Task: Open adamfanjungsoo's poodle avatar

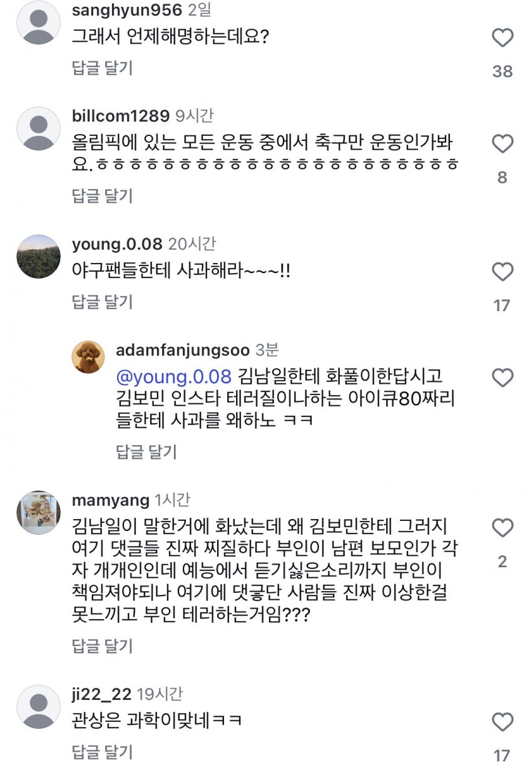Action: click(90, 358)
